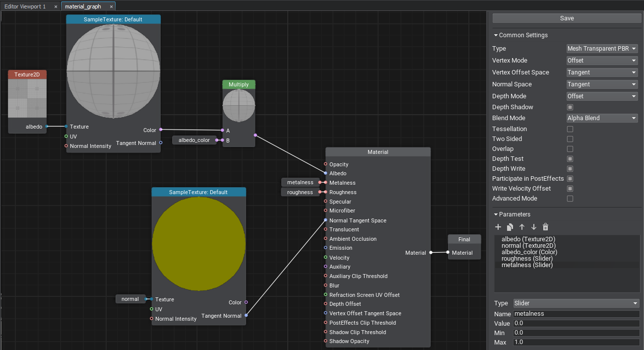Viewport: 644px width, 350px height.
Task: Open the Blend Mode dropdown
Action: click(x=602, y=118)
